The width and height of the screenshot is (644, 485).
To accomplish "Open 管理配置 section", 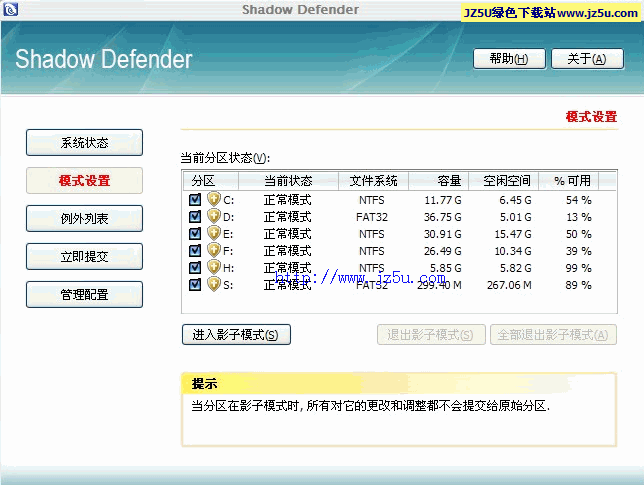I will point(84,294).
